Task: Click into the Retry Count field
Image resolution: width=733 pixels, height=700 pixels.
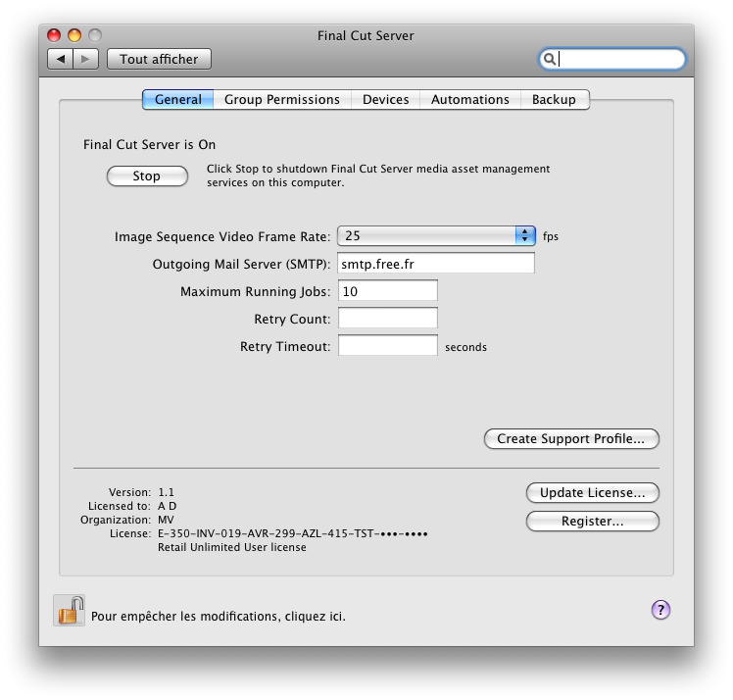Action: point(387,319)
